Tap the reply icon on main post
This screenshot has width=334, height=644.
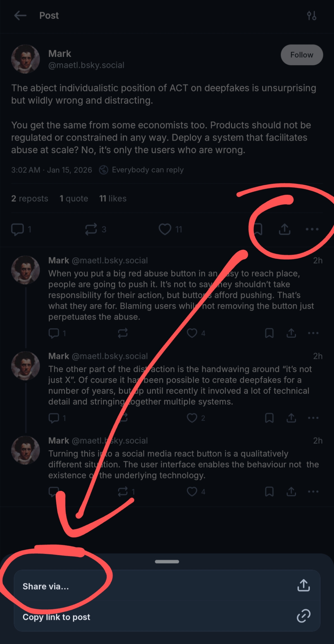click(18, 229)
